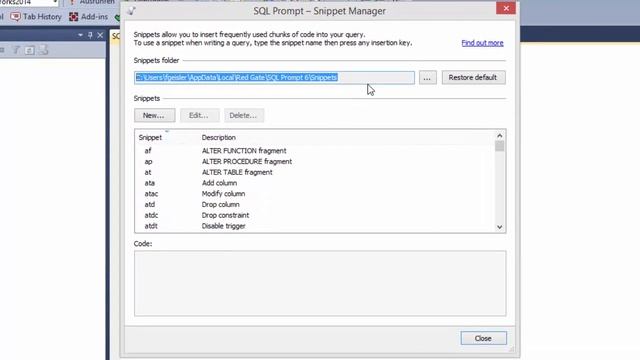Click the Find out more link
This screenshot has height=360, width=640.
(482, 43)
